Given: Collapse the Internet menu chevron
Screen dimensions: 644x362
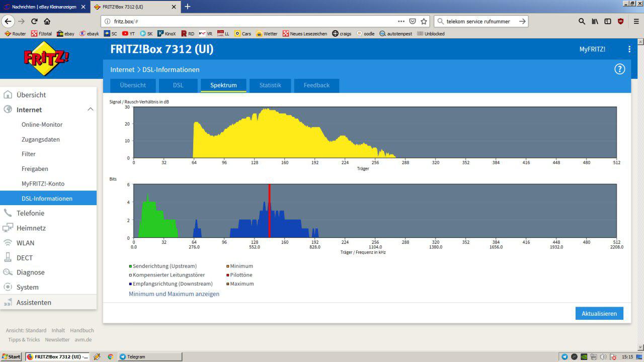Looking at the screenshot, I should coord(91,110).
